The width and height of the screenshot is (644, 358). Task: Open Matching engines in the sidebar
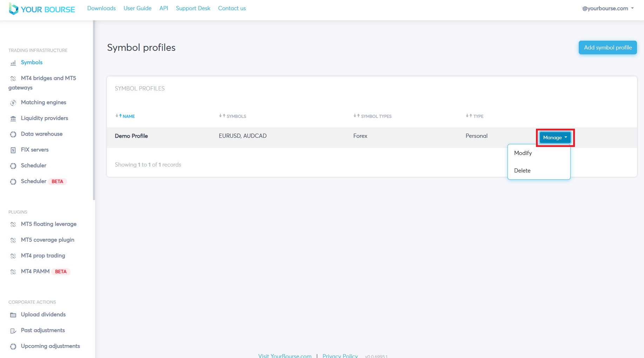coord(43,102)
